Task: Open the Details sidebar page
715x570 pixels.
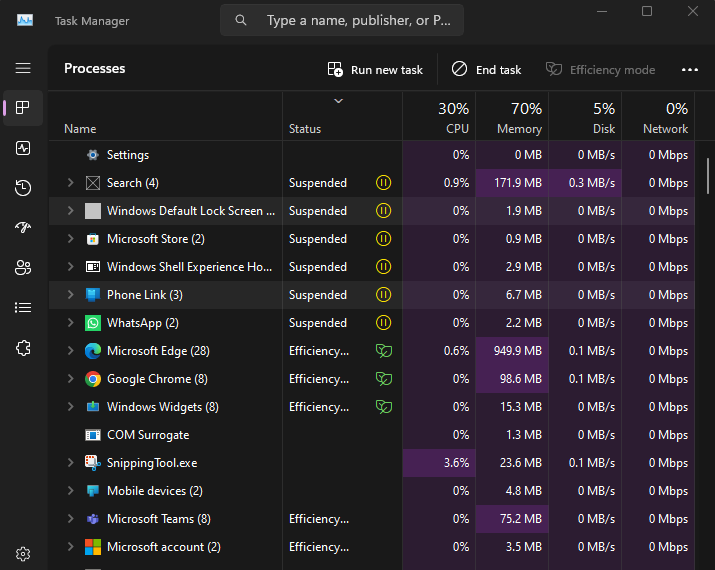Action: (x=23, y=308)
